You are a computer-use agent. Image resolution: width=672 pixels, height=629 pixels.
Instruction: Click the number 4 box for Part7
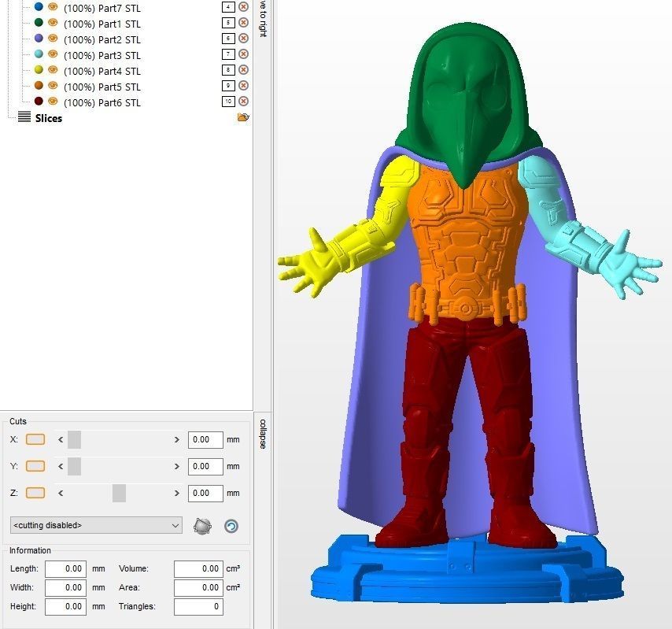(x=228, y=6)
